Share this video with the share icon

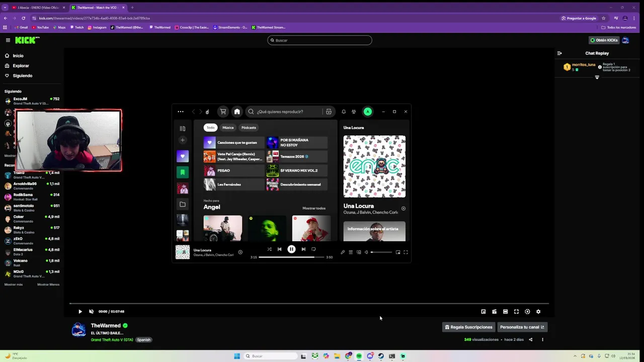pos(530,340)
